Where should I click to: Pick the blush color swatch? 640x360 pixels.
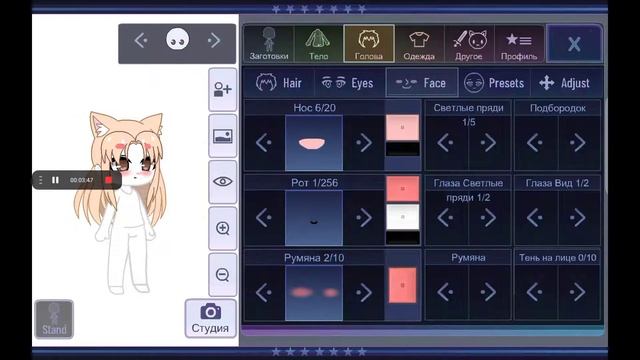click(x=402, y=285)
